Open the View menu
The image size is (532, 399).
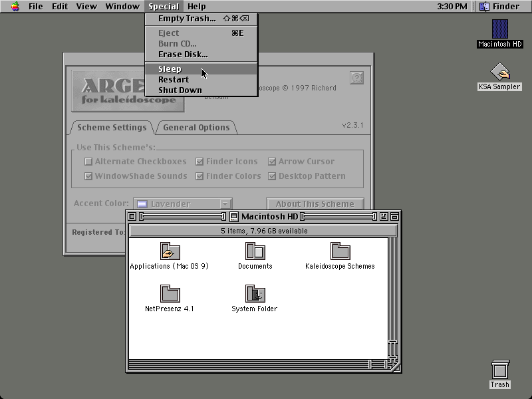(86, 7)
